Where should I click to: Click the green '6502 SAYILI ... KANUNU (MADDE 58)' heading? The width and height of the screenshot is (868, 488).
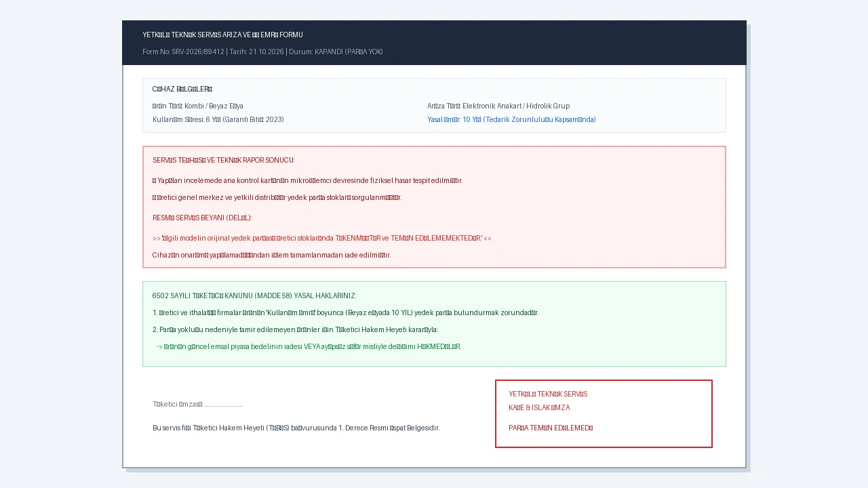(x=254, y=296)
